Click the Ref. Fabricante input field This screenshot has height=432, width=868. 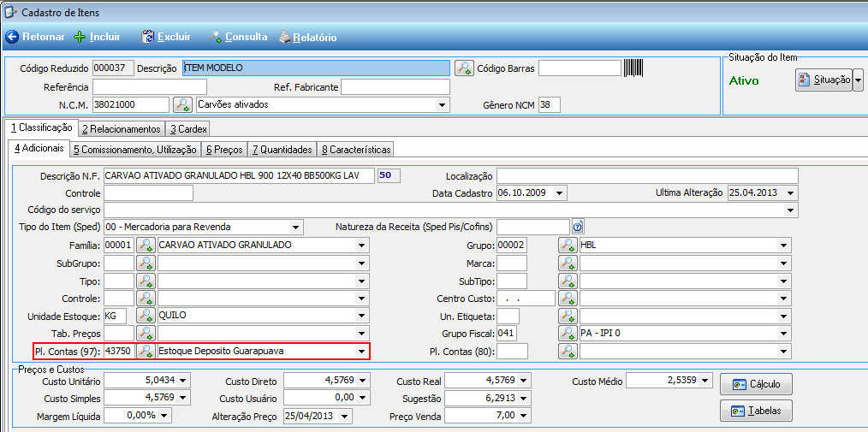tap(395, 87)
